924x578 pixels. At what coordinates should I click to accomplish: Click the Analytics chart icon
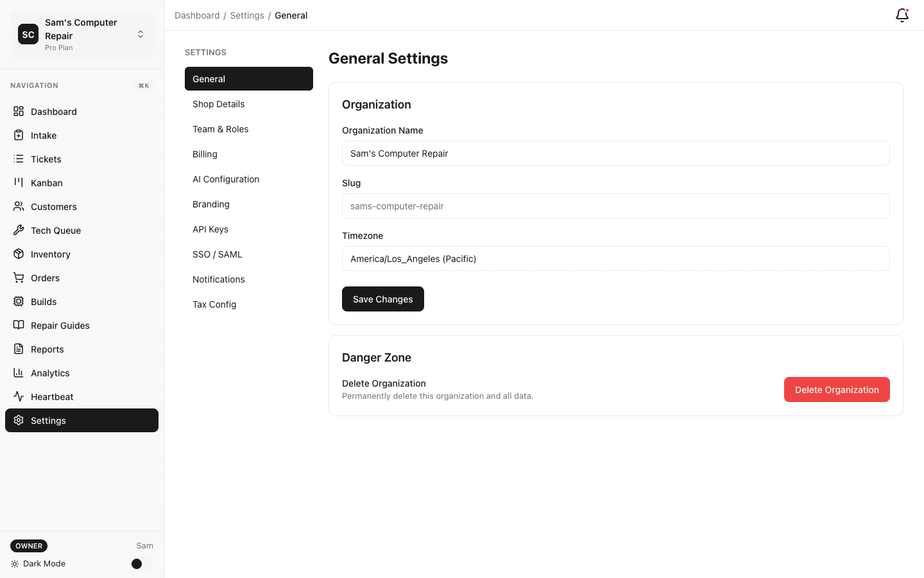click(x=19, y=372)
